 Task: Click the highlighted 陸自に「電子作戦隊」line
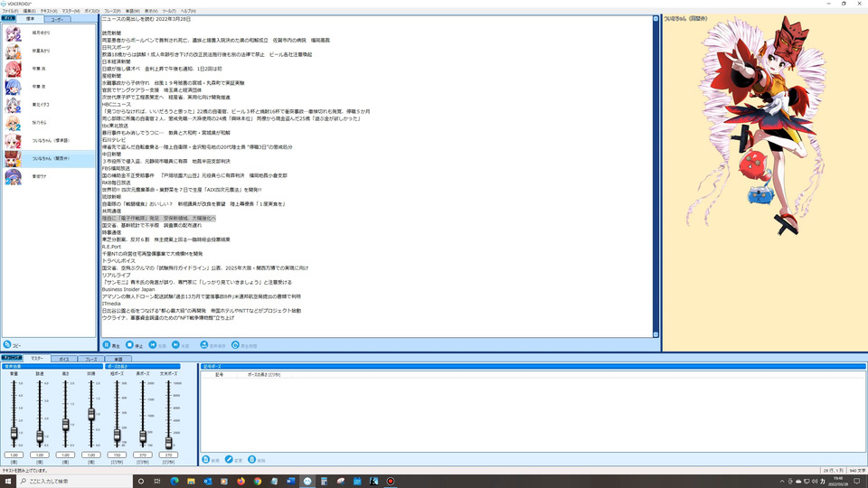[159, 219]
